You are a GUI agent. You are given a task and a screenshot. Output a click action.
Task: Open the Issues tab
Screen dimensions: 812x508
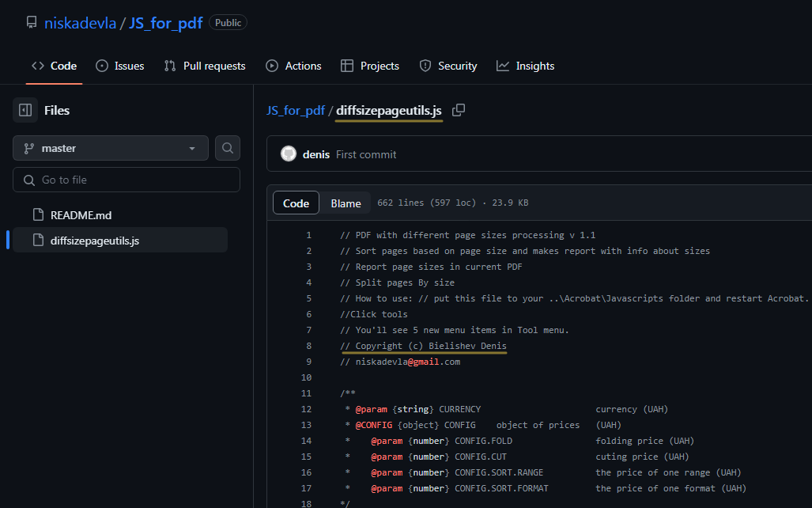tap(120, 66)
